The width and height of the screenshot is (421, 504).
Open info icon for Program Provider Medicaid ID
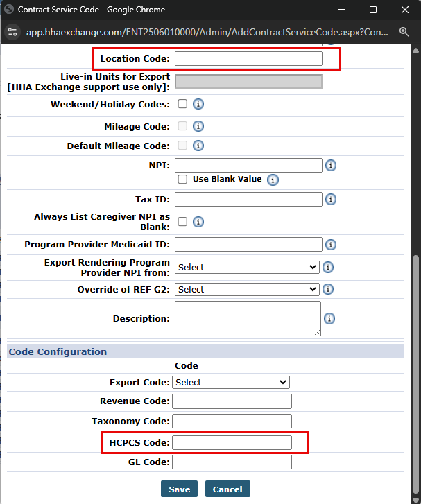click(331, 245)
